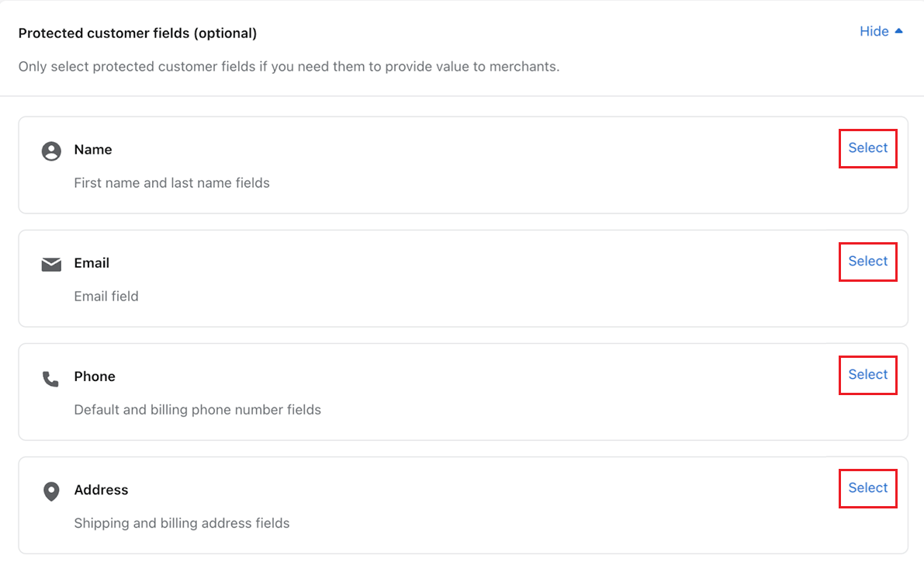Click the Address card title

coord(101,490)
